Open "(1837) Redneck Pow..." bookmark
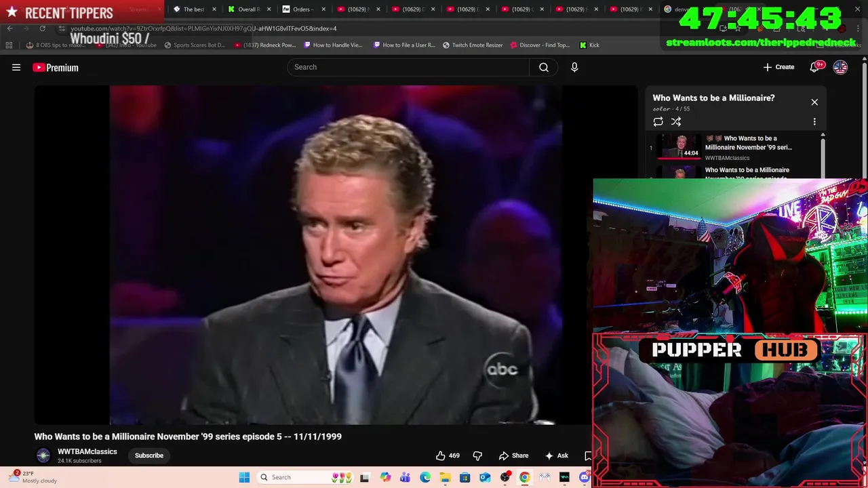868x488 pixels. pos(264,45)
